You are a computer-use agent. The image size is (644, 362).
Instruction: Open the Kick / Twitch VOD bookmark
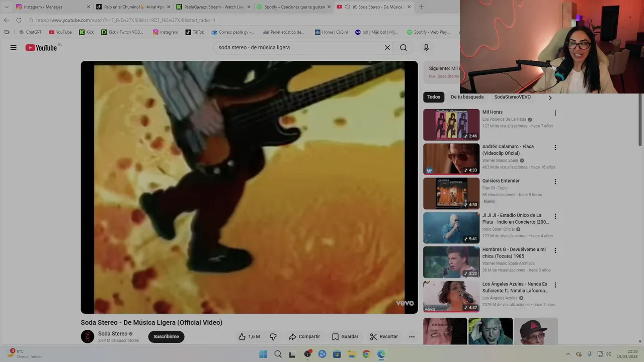click(x=122, y=32)
